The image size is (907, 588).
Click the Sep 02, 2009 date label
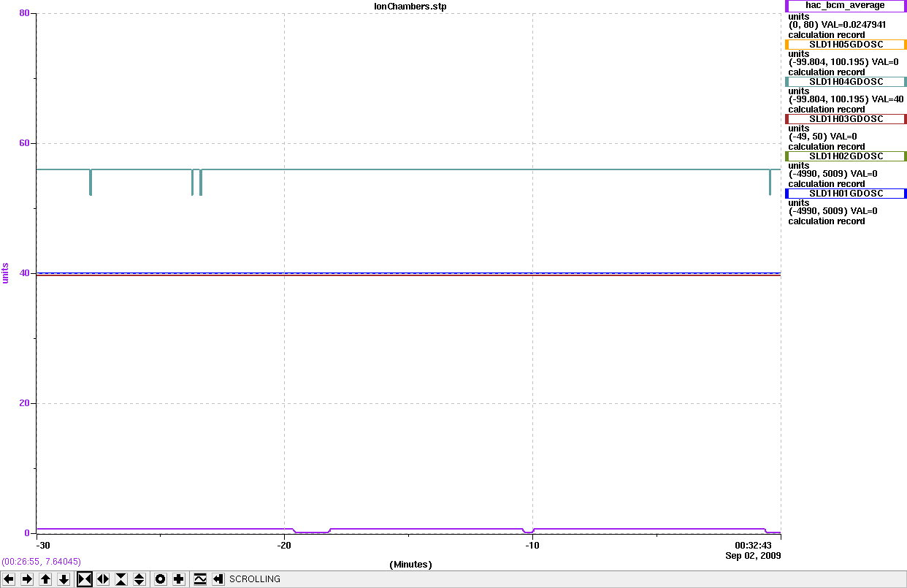click(x=753, y=556)
